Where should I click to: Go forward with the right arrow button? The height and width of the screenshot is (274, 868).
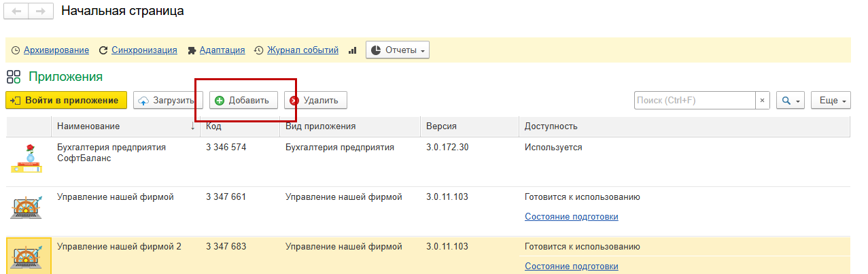click(x=40, y=12)
